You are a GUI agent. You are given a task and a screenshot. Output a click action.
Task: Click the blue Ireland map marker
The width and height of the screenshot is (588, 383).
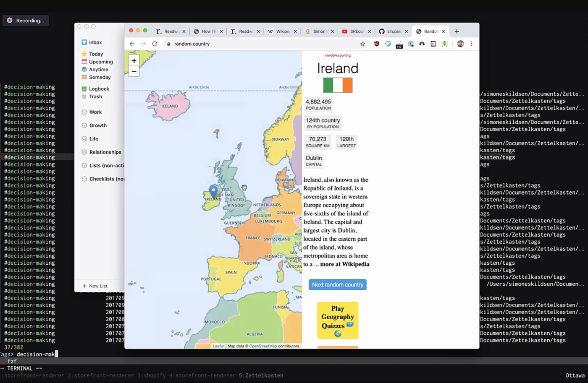point(213,192)
